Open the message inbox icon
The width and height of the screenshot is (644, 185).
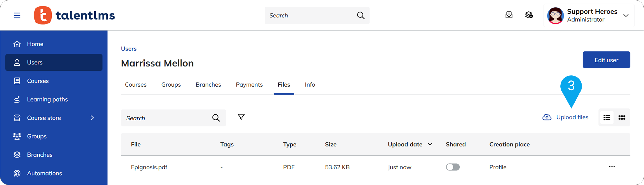coord(509,15)
